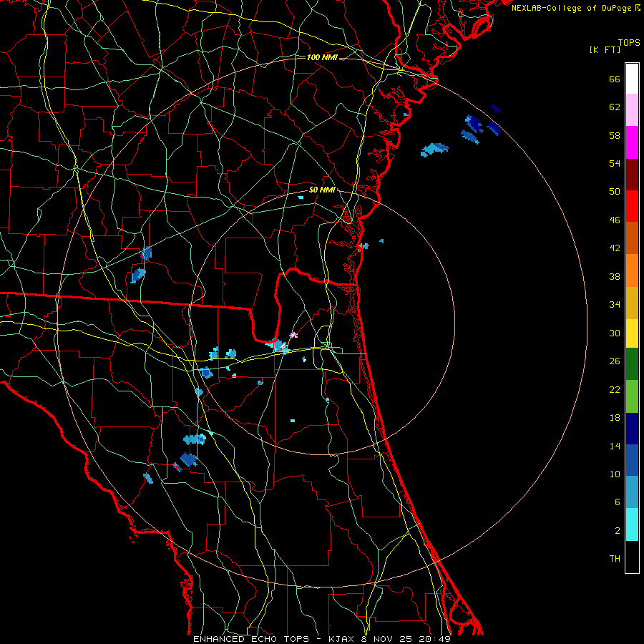Screen dimensions: 644x644
Task: Click the "54" scale label
Action: [615, 163]
